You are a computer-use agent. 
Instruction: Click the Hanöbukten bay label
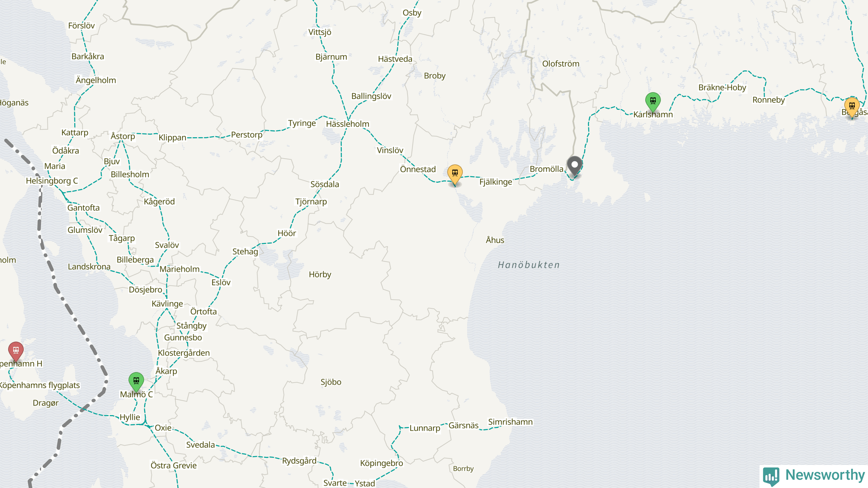pyautogui.click(x=529, y=265)
